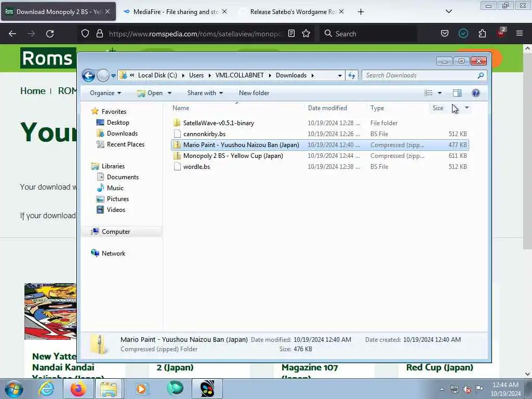532x399 pixels.
Task: Create a New folder
Action: 254,93
